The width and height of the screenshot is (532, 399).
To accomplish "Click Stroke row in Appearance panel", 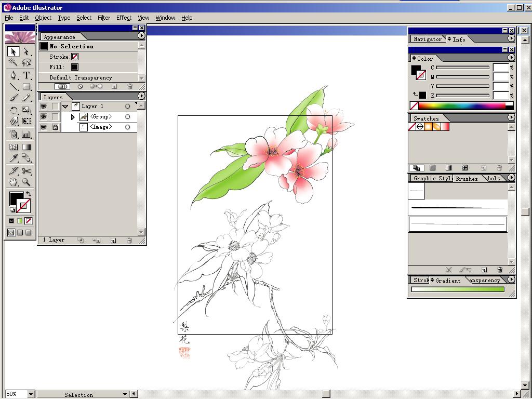I will (x=88, y=57).
